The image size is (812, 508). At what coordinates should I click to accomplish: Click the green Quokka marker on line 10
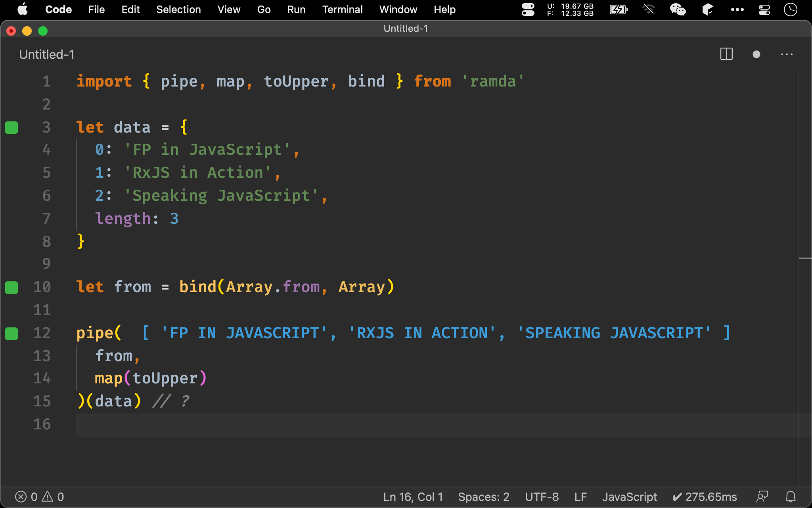point(11,287)
